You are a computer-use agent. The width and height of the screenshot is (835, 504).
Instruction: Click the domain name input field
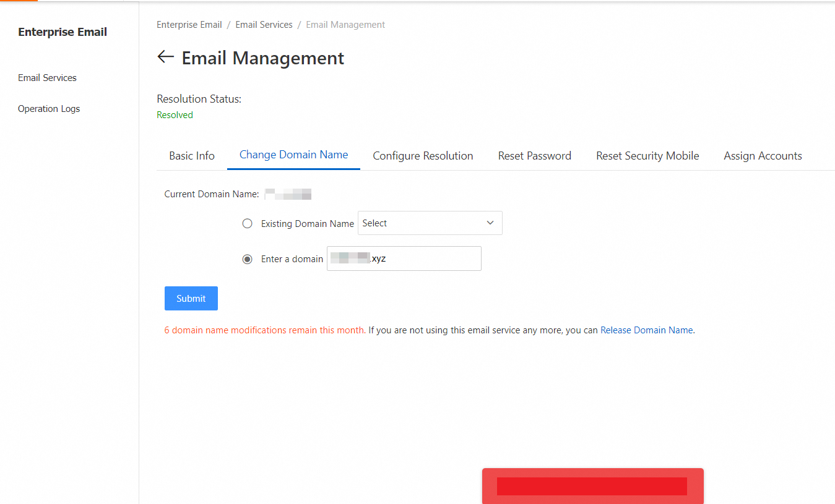pos(404,258)
